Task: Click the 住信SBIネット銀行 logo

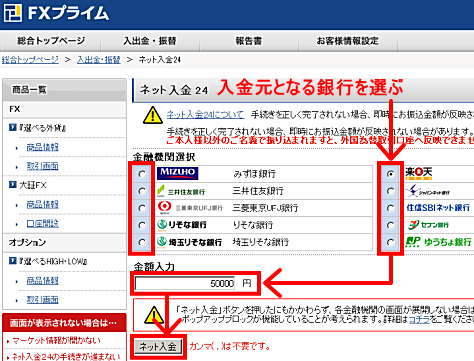Action: (x=438, y=208)
